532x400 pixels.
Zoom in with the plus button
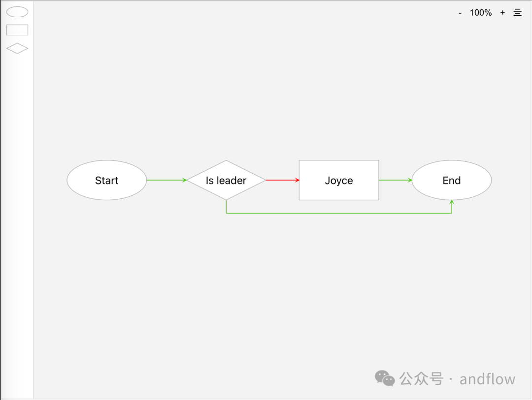click(x=502, y=13)
